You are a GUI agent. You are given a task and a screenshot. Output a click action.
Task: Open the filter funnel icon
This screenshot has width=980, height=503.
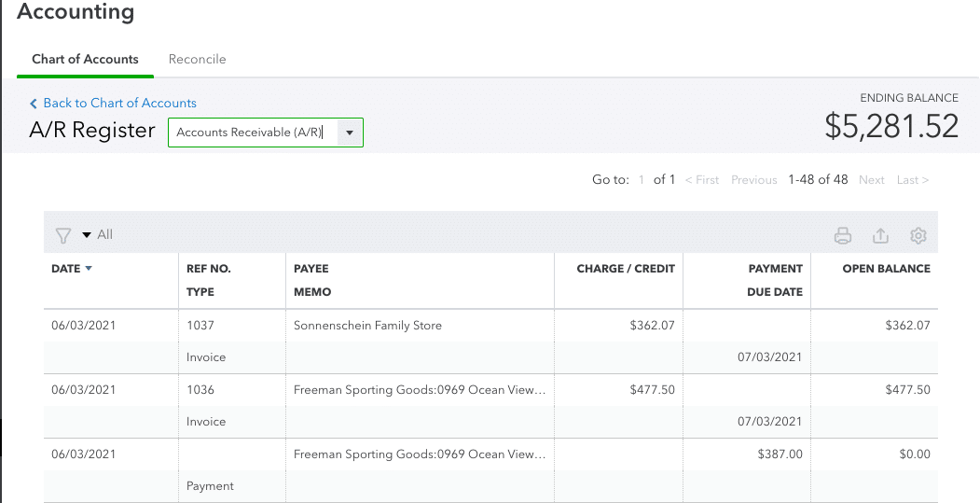(x=63, y=235)
